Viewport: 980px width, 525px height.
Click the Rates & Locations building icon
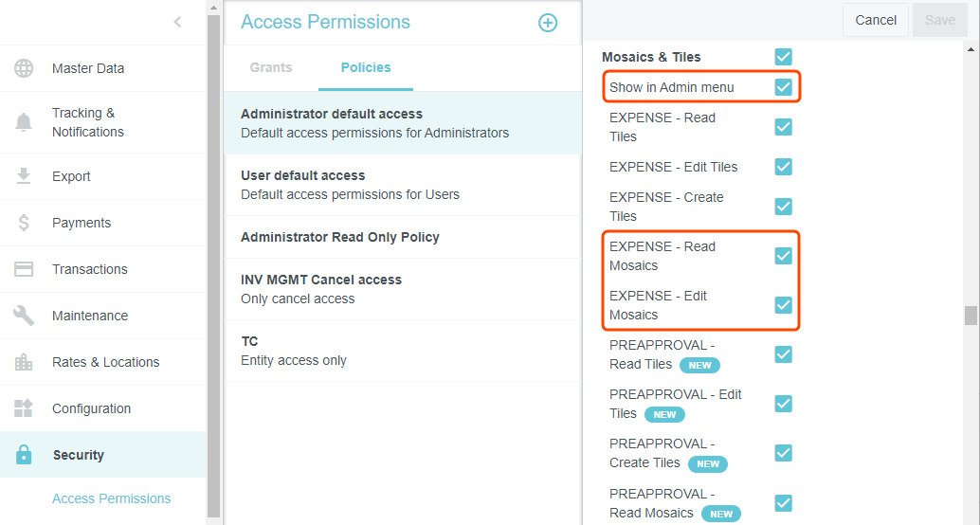pyautogui.click(x=24, y=362)
